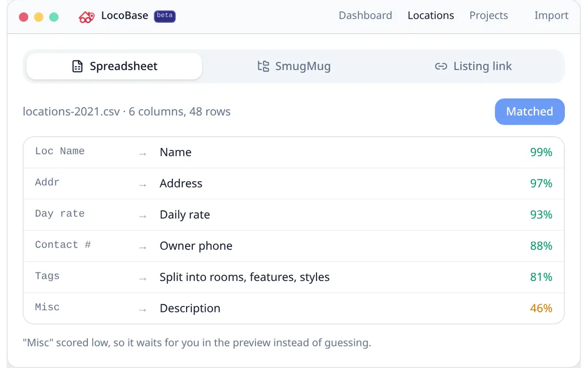Click the red close window button
Image resolution: width=588 pixels, height=368 pixels.
(x=24, y=17)
